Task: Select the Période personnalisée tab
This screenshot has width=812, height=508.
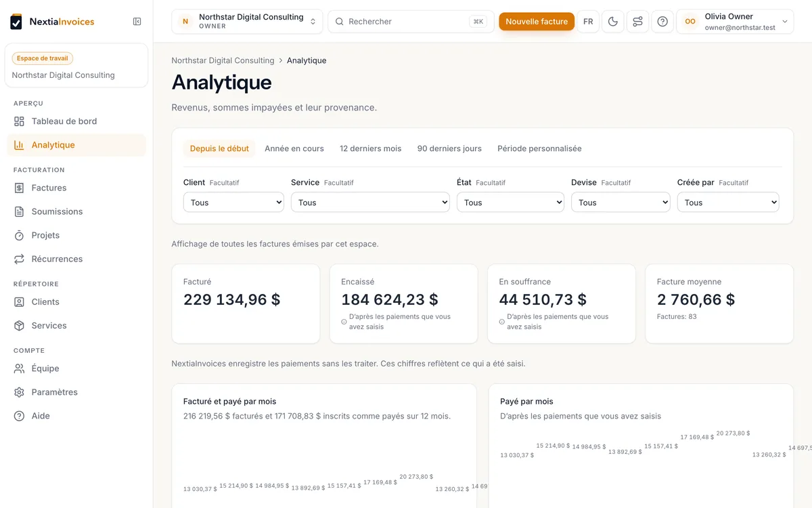Action: 539,148
